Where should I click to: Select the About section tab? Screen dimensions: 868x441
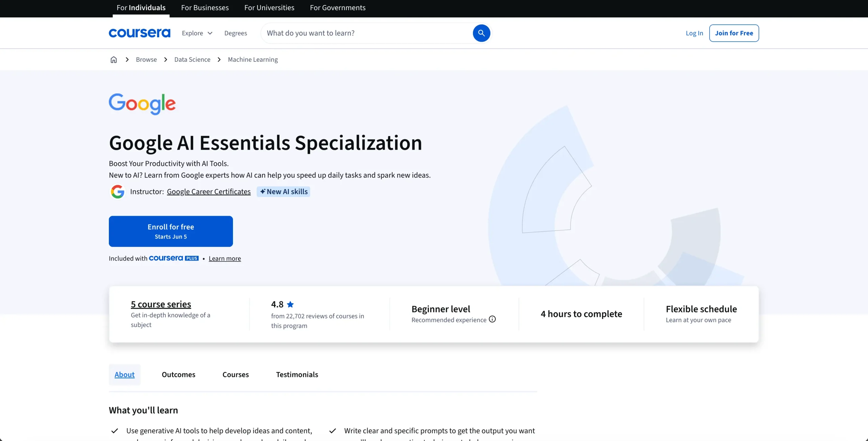pyautogui.click(x=124, y=375)
